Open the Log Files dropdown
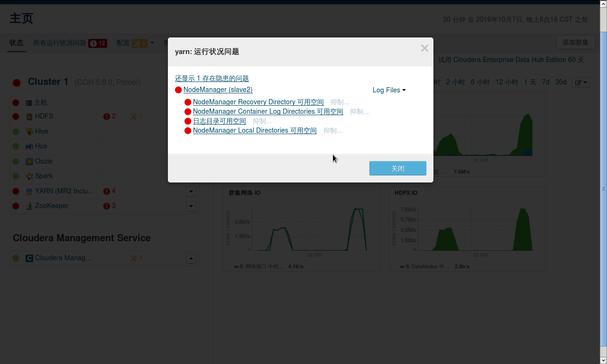Image resolution: width=607 pixels, height=364 pixels. click(389, 90)
